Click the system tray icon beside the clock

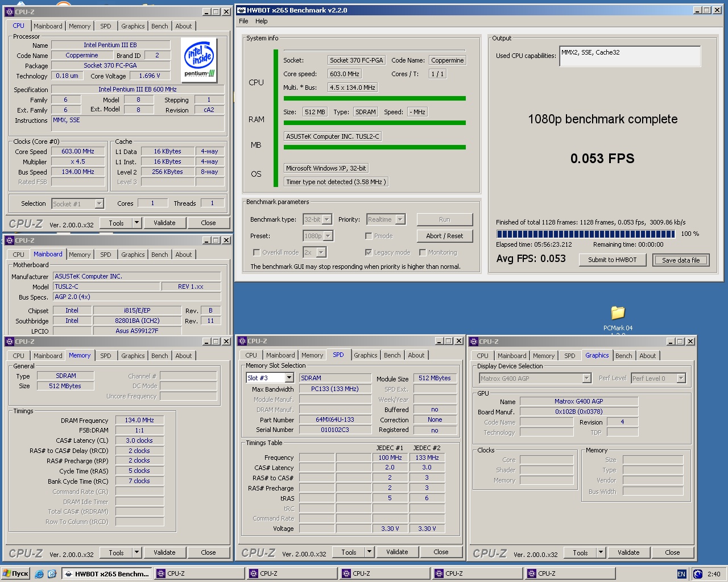(698, 574)
